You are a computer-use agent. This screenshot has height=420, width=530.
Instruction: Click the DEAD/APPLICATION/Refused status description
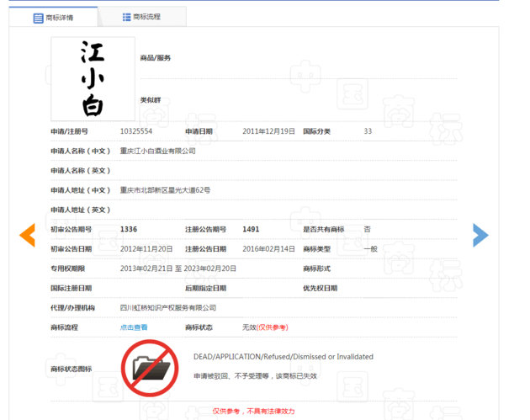click(x=283, y=357)
